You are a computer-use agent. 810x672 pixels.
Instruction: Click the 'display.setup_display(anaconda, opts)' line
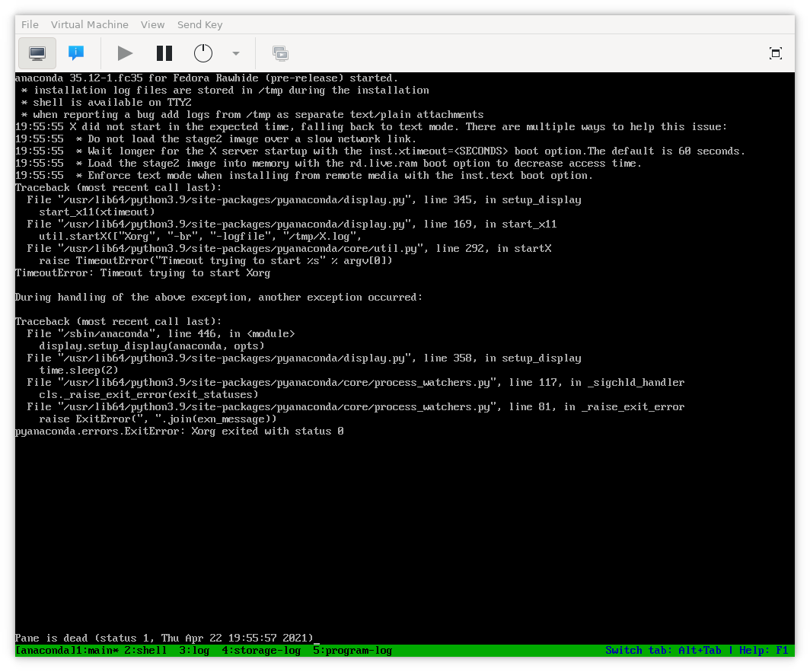[152, 346]
